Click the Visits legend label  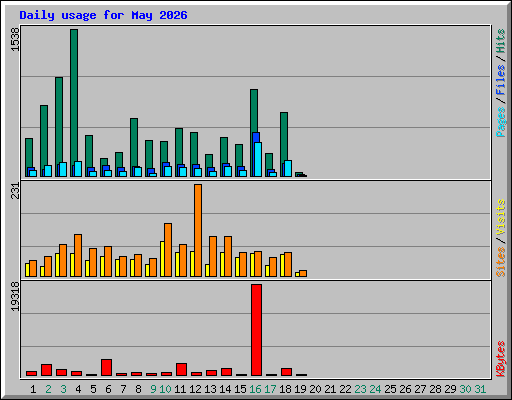pyautogui.click(x=500, y=217)
